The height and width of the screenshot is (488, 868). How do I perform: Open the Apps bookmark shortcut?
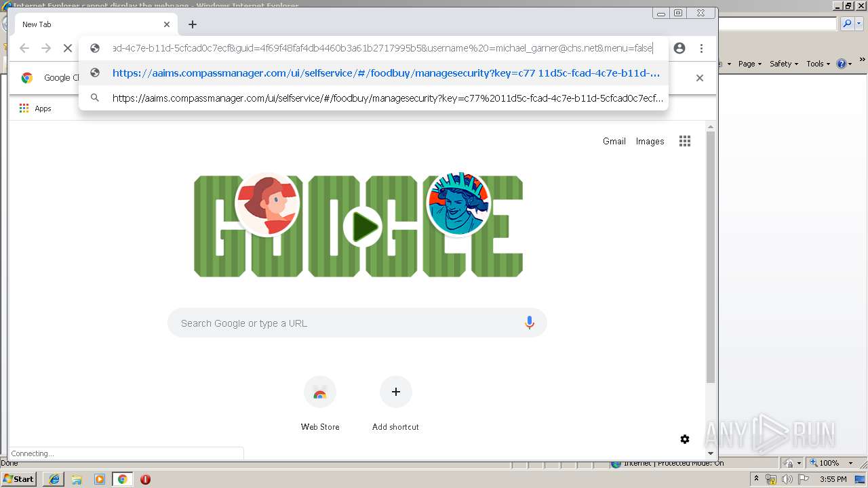pyautogui.click(x=35, y=108)
